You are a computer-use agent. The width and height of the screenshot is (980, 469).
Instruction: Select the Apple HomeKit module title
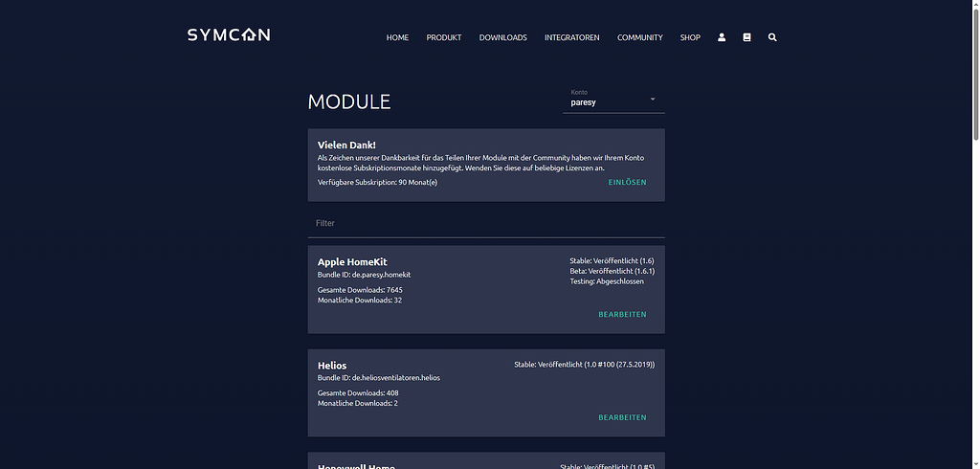coord(352,262)
